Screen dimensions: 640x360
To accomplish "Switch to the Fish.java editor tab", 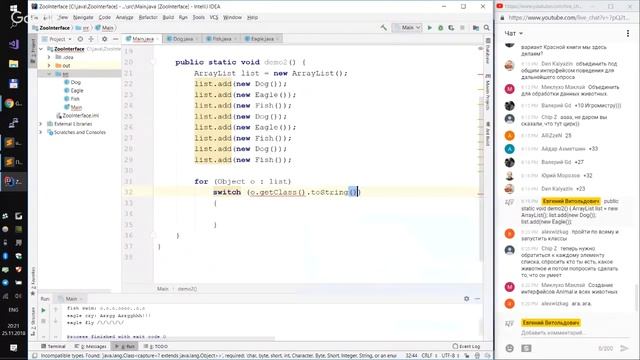I will coord(221,39).
